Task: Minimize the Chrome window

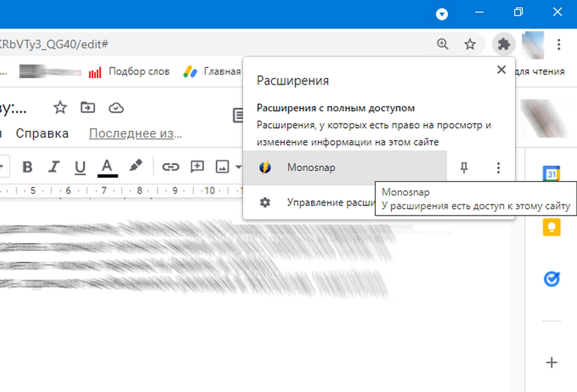Action: 479,12
